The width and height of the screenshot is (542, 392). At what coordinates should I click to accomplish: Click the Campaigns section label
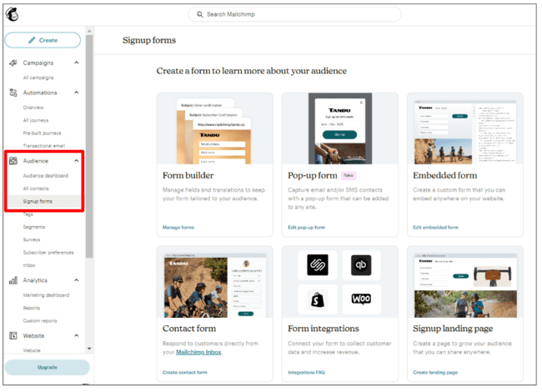pyautogui.click(x=38, y=63)
